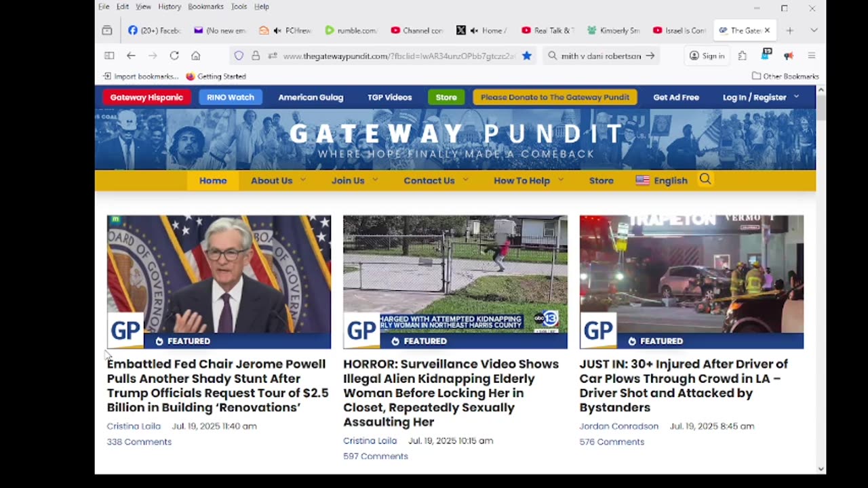868x488 pixels.
Task: Go forward with the forward arrow
Action: pos(153,56)
